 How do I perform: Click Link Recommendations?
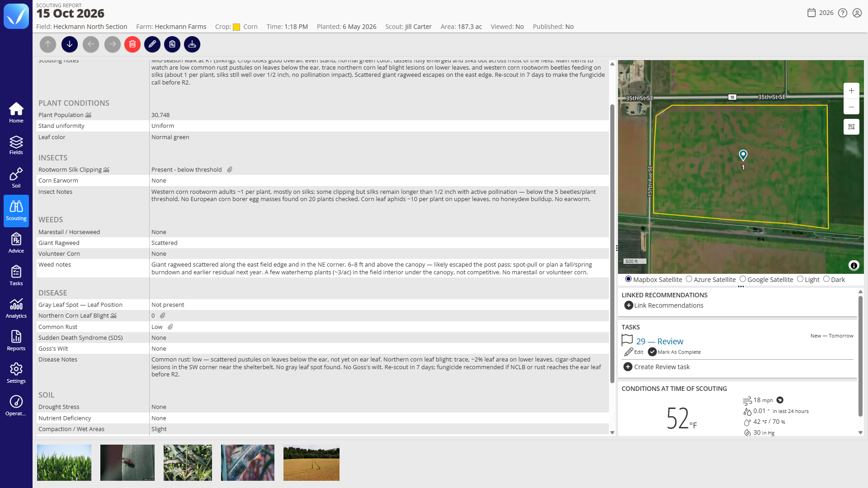tap(664, 305)
